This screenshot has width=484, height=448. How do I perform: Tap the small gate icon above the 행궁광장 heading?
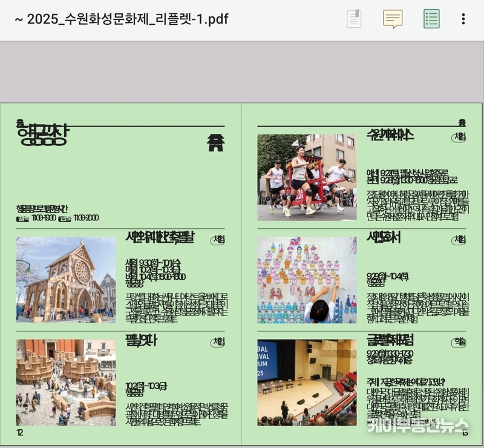pyautogui.click(x=20, y=122)
